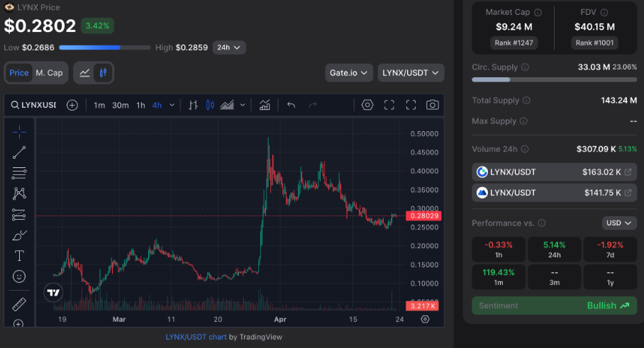Image resolution: width=644 pixels, height=348 pixels.
Task: Select the crosshair cursor tool
Action: [19, 132]
